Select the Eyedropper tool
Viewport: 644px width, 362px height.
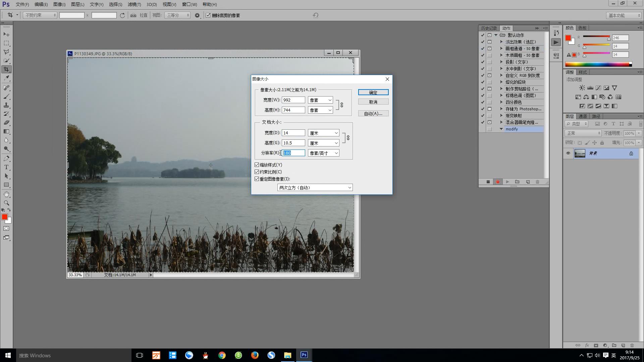(x=6, y=78)
